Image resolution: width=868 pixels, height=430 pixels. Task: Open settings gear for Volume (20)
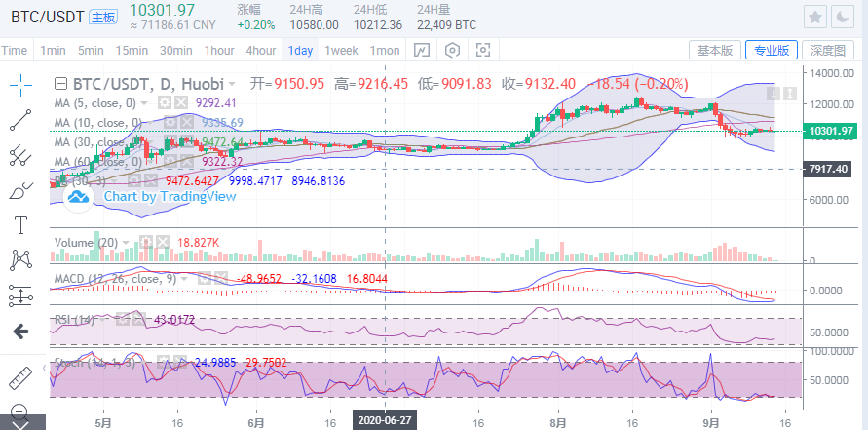click(x=145, y=242)
